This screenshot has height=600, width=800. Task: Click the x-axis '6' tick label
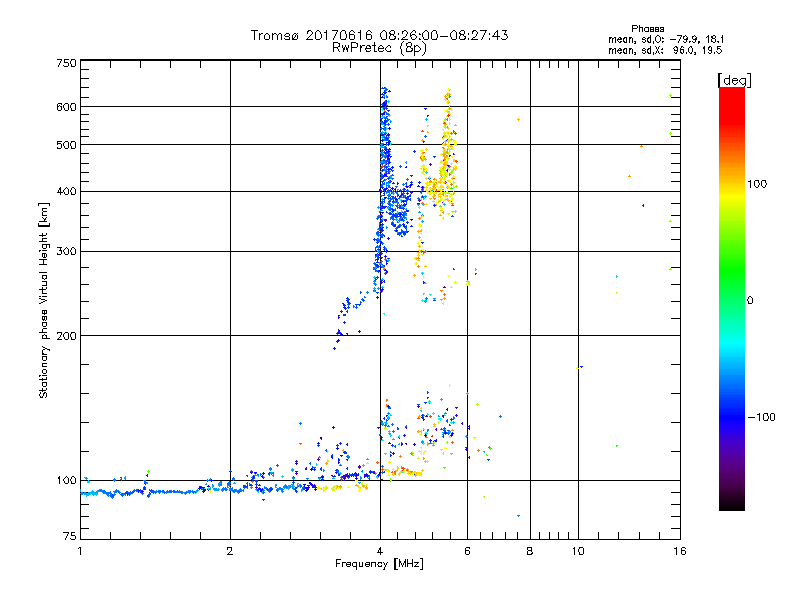coord(467,551)
